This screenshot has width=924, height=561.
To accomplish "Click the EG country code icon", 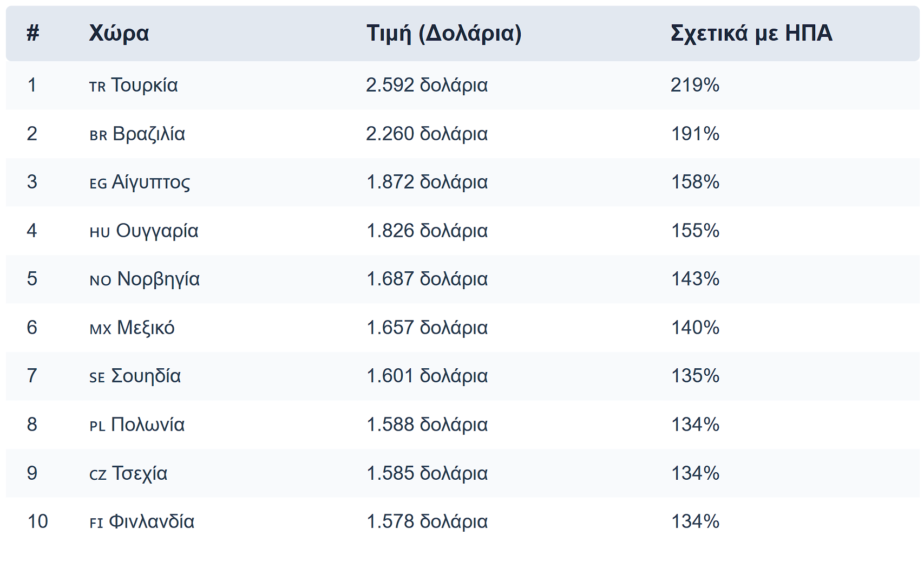I will pos(98,184).
